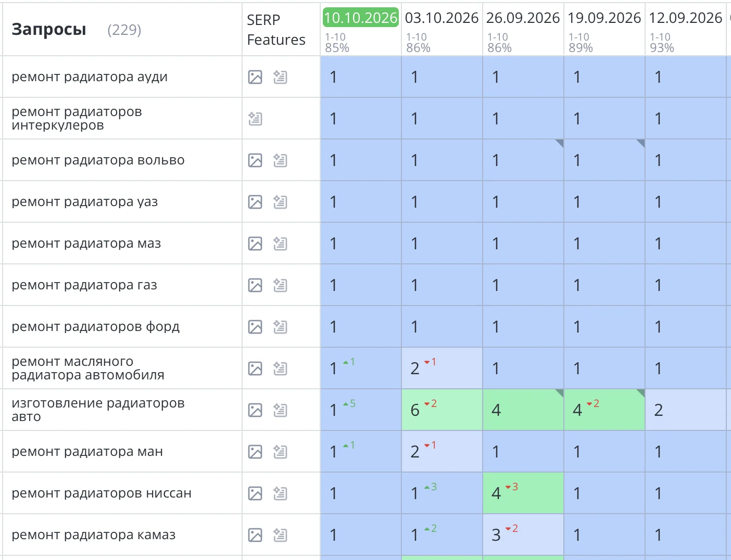Click image SERP icon for ремонт радиатора ауди
731x560 pixels.
coord(255,77)
